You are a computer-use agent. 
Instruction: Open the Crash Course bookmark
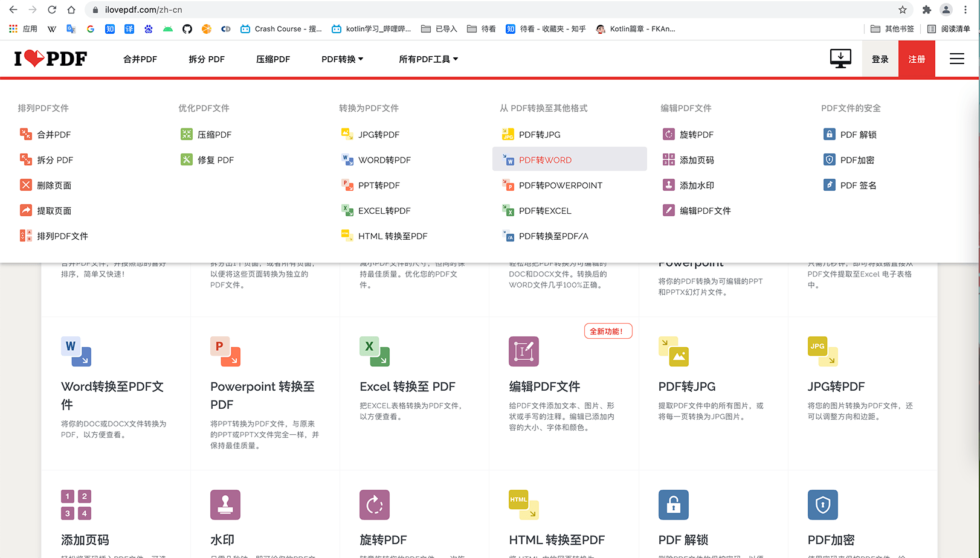pyautogui.click(x=281, y=28)
